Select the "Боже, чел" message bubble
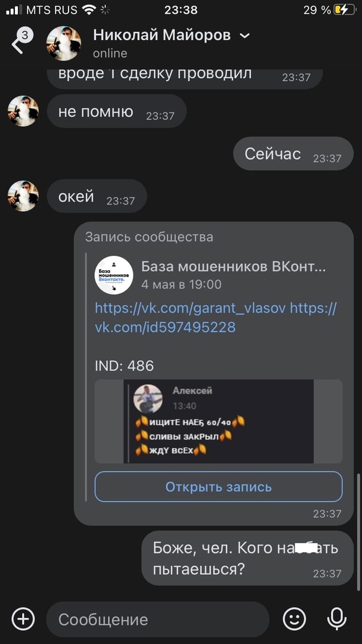This screenshot has height=644, width=362. (247, 558)
